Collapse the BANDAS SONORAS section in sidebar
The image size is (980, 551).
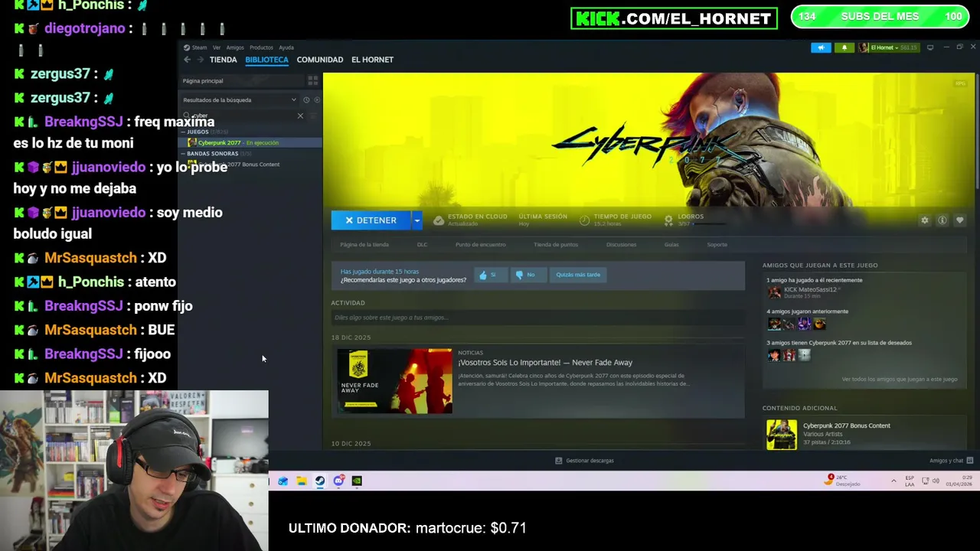pyautogui.click(x=183, y=153)
